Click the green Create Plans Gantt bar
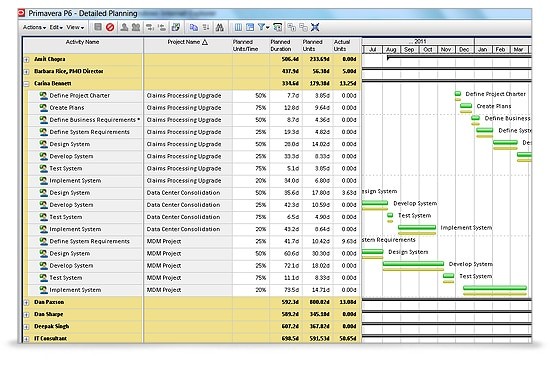 466,106
